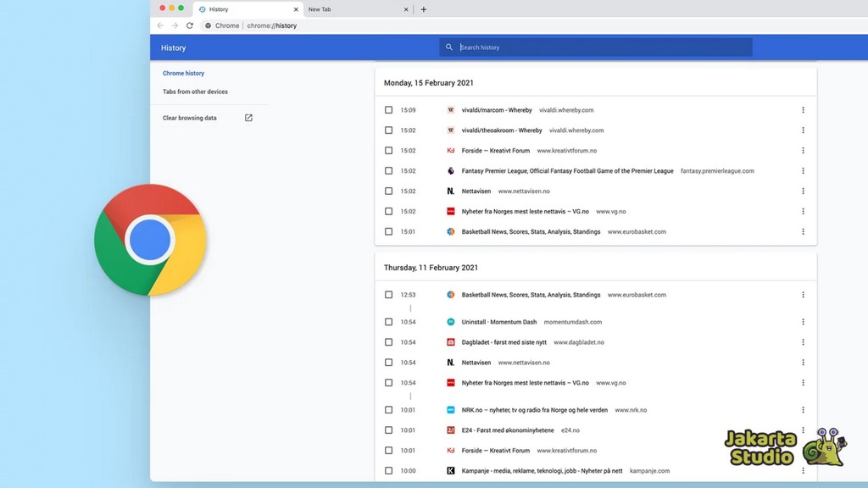
Task: Click the search magnifier icon
Action: tap(449, 47)
